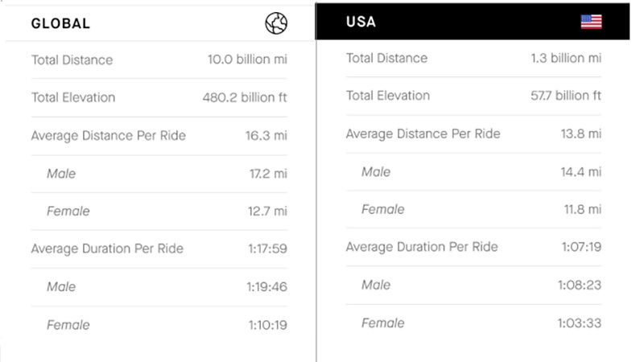644x362 pixels.
Task: Click the Global Male 17.2 mi value
Action: 267,173
